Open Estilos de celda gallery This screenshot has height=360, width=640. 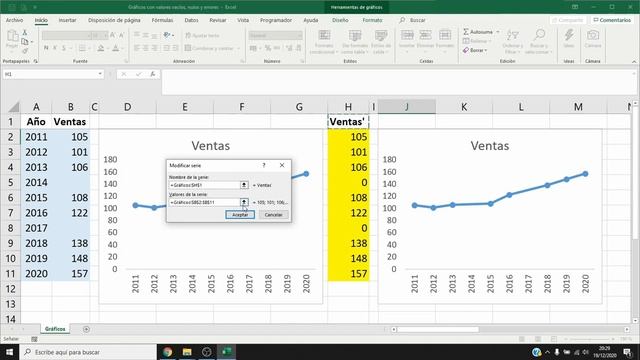coord(381,42)
